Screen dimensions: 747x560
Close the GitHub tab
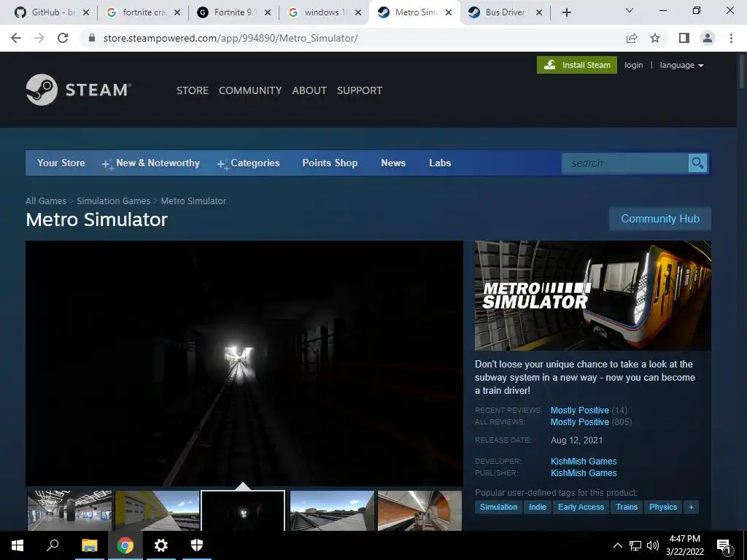tap(86, 12)
